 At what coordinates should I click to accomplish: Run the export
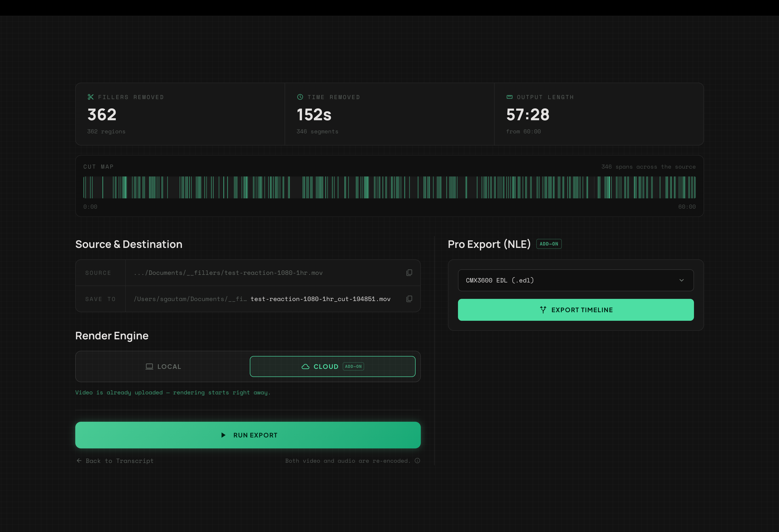248,435
